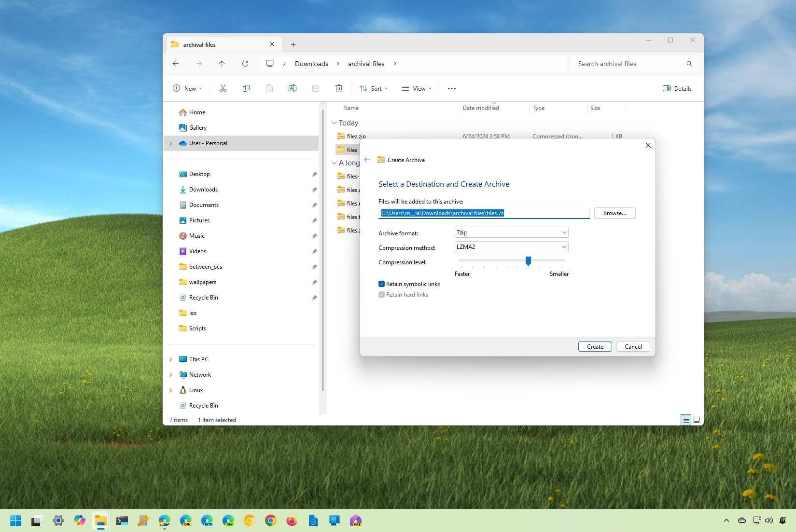Open Windows Start menu

pos(16,520)
